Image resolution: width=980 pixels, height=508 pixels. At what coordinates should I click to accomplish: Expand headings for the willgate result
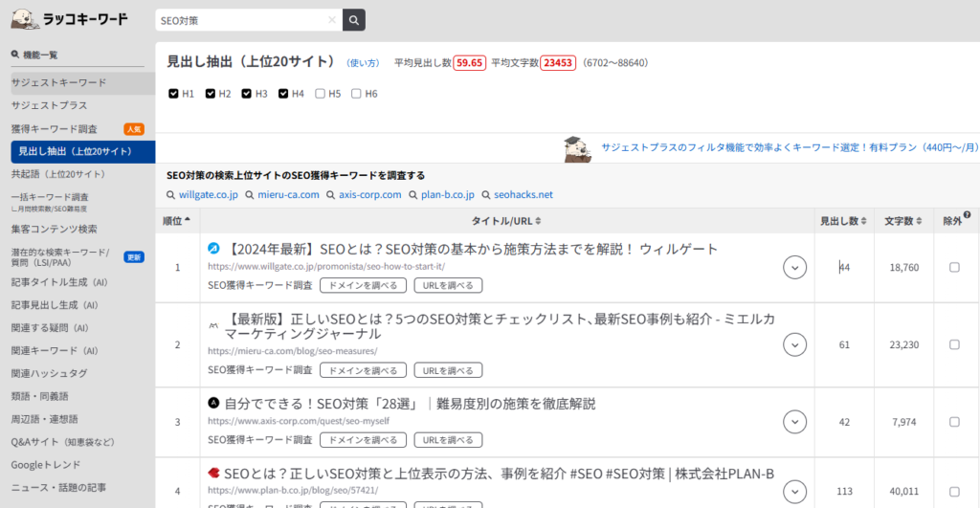(795, 268)
